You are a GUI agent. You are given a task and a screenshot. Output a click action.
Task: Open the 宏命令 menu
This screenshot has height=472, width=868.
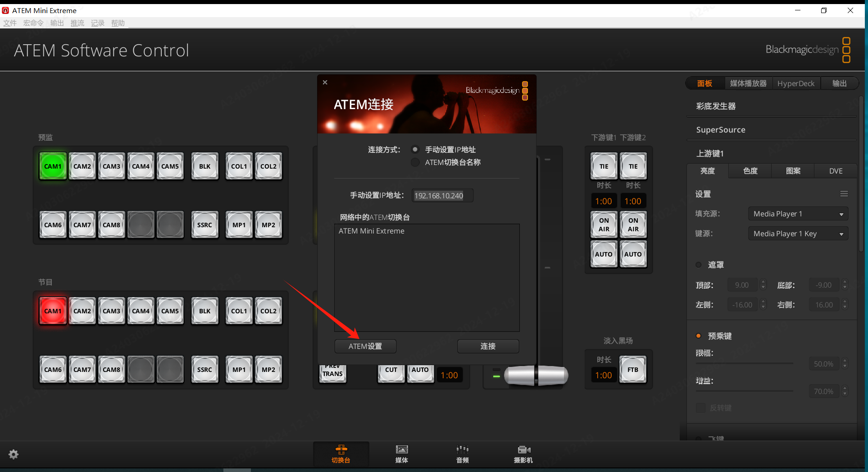point(33,23)
